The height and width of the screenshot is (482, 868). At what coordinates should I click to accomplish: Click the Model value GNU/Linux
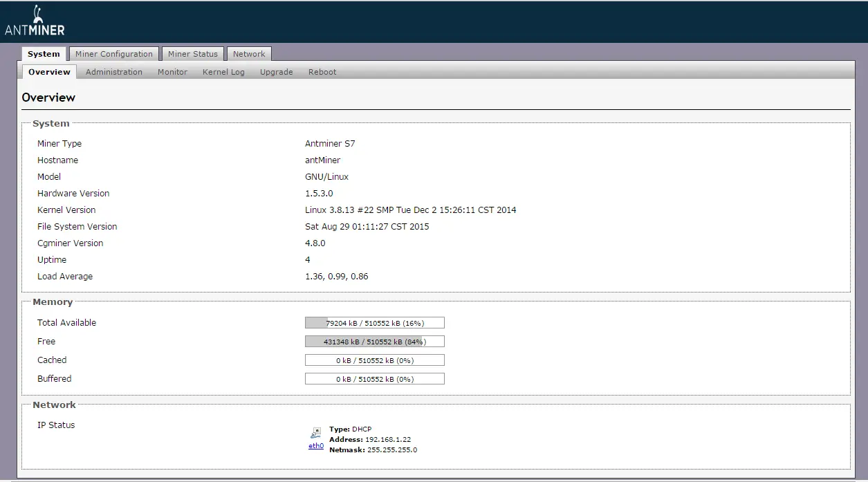327,177
